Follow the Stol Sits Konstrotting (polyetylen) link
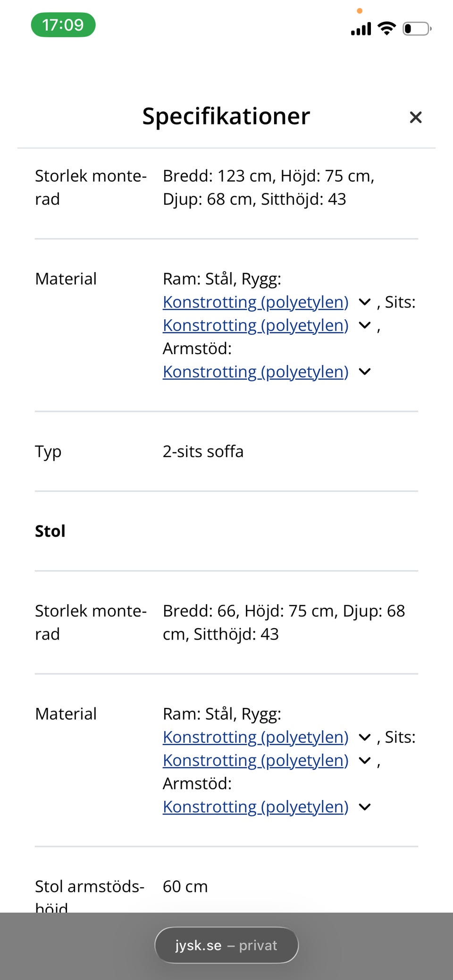The width and height of the screenshot is (453, 980). coord(256,761)
